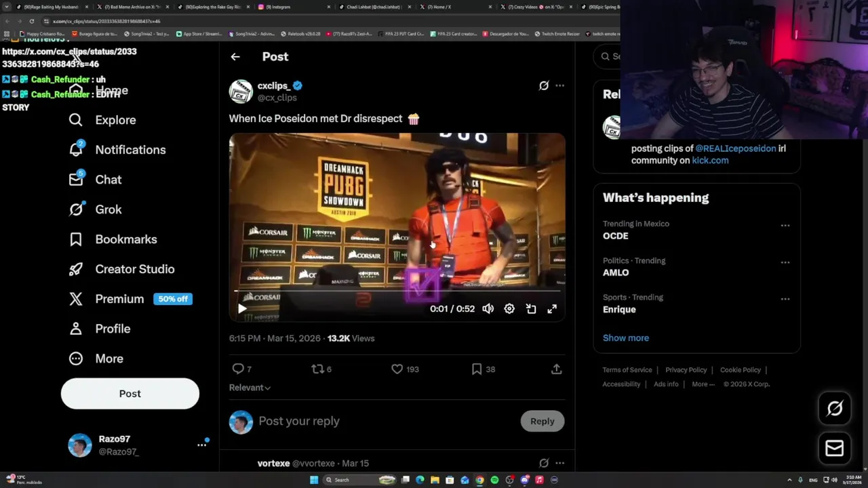868x488 pixels.
Task: Expand the Relevant replies sort dropdown
Action: point(250,388)
